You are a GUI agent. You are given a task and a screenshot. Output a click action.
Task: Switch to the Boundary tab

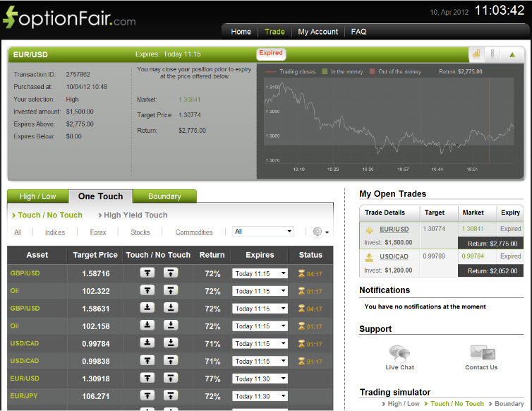coord(164,196)
